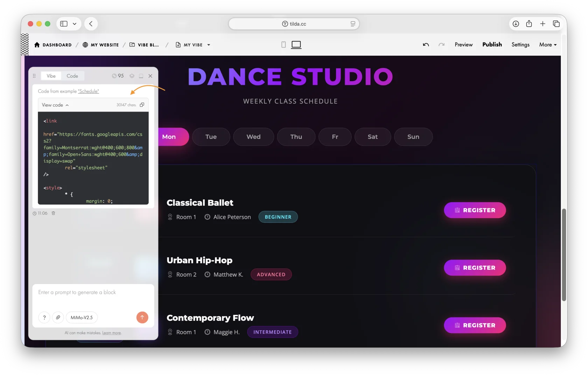Undo the last change
Image resolution: width=588 pixels, height=375 pixels.
tap(426, 44)
